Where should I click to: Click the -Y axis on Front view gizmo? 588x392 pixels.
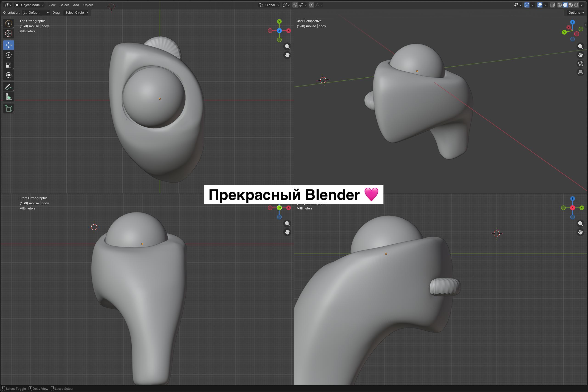[280, 208]
